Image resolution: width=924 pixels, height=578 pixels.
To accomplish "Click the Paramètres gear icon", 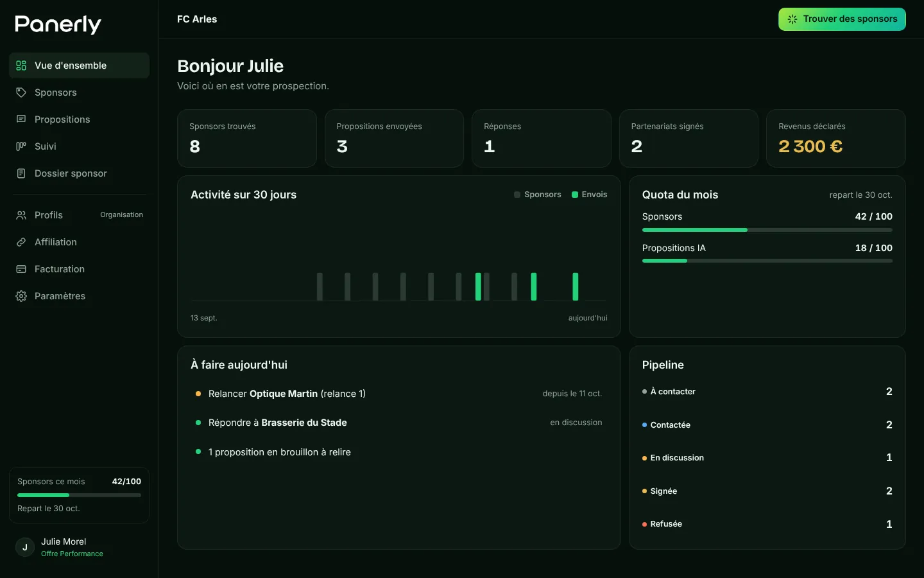I will point(21,296).
